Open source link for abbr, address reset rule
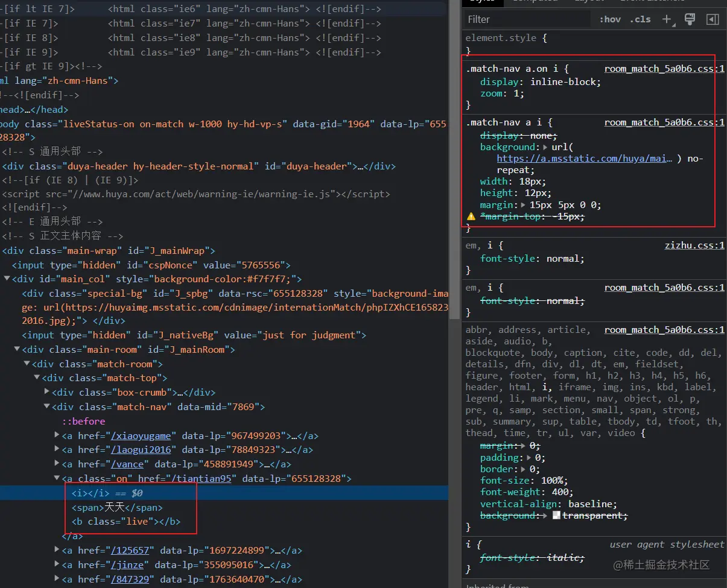The width and height of the screenshot is (727, 588). [x=664, y=330]
